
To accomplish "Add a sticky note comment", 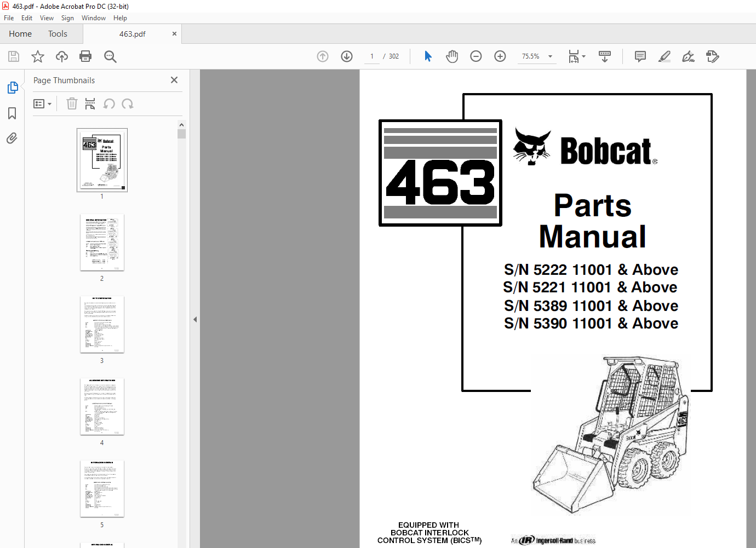I will point(640,56).
